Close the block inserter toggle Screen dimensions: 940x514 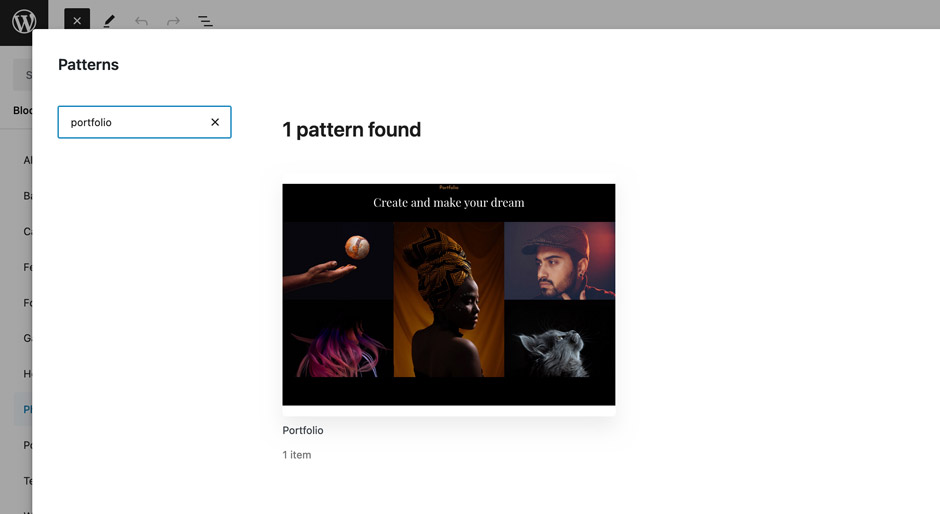(77, 21)
